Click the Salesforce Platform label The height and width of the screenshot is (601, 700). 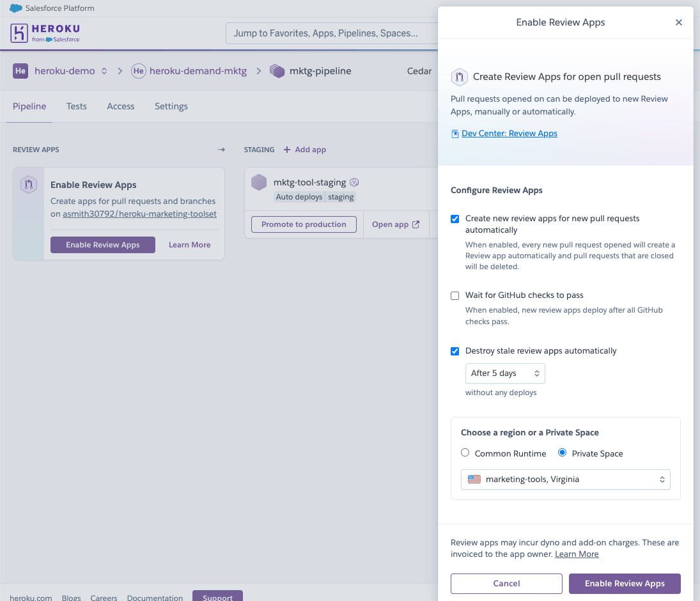[x=60, y=8]
